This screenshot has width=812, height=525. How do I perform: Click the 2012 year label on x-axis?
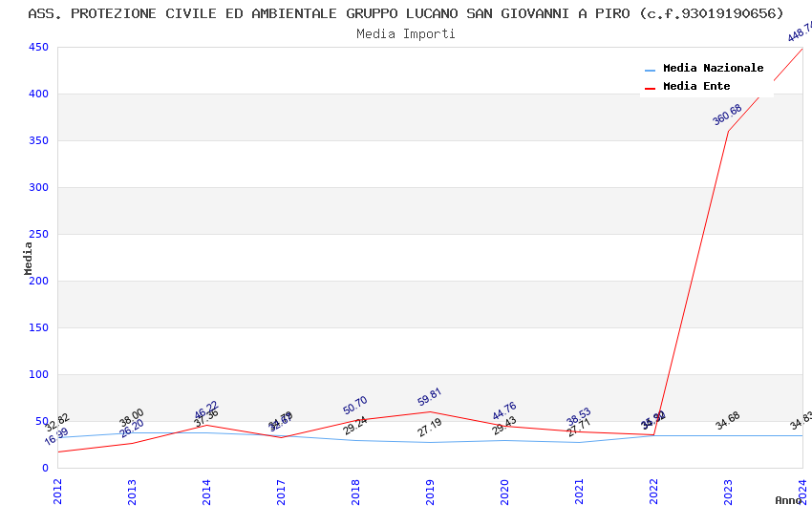pos(57,492)
